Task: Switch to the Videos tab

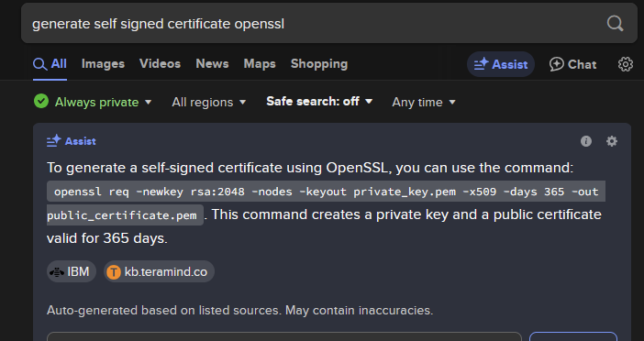Action: click(160, 63)
